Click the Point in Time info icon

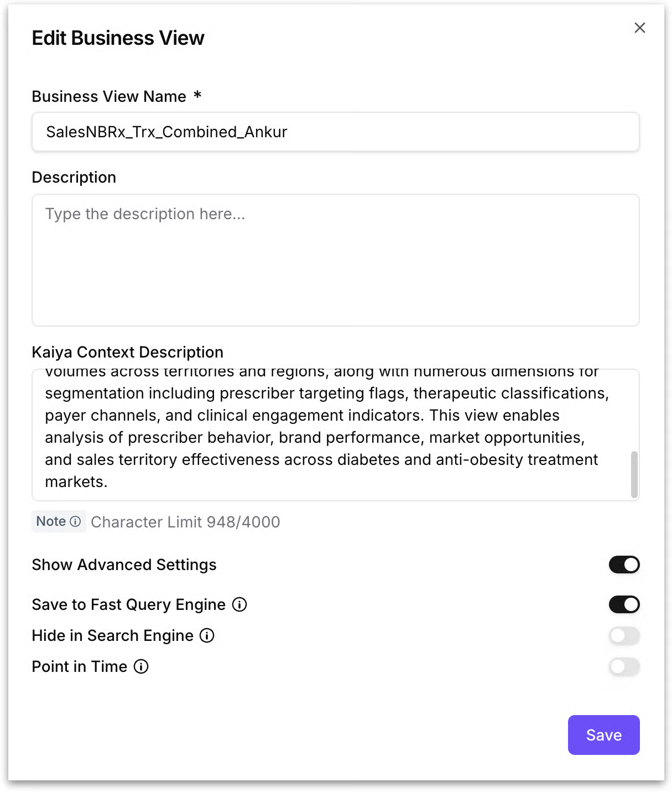tap(141, 666)
